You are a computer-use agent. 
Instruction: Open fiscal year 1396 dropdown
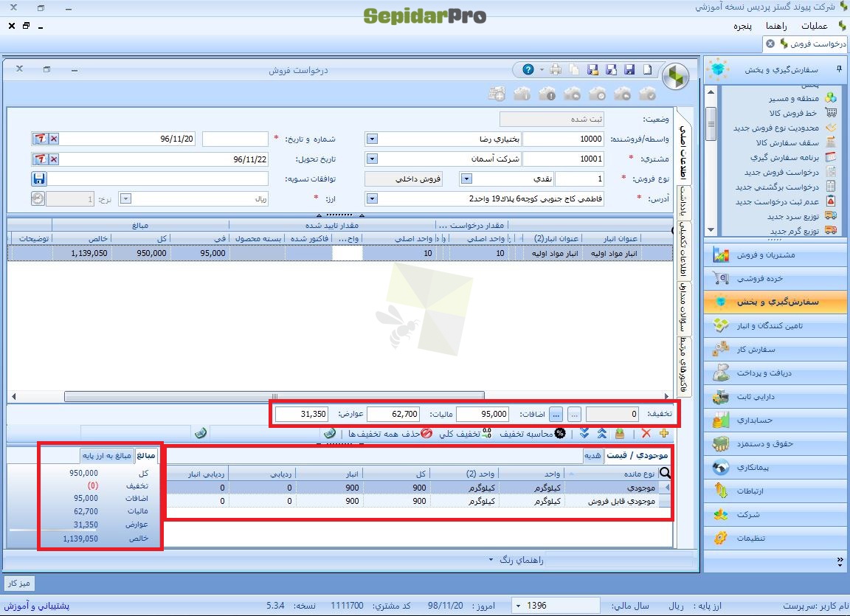point(519,606)
